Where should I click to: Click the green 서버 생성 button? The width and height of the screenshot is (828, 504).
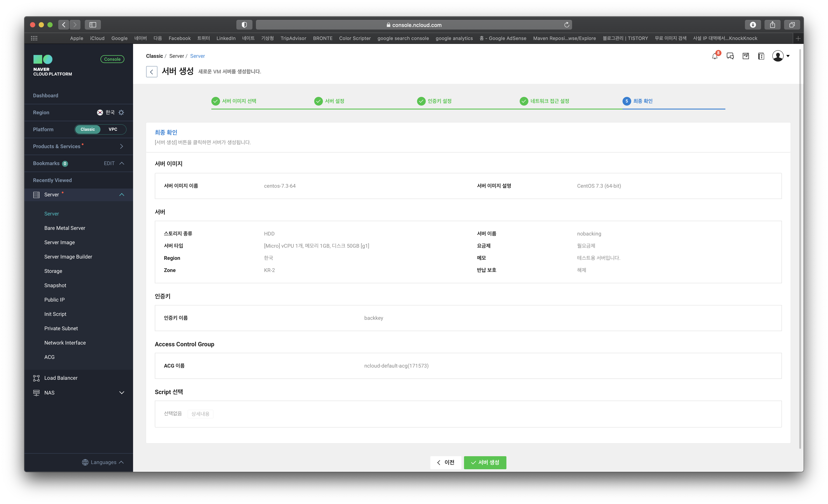coord(485,462)
